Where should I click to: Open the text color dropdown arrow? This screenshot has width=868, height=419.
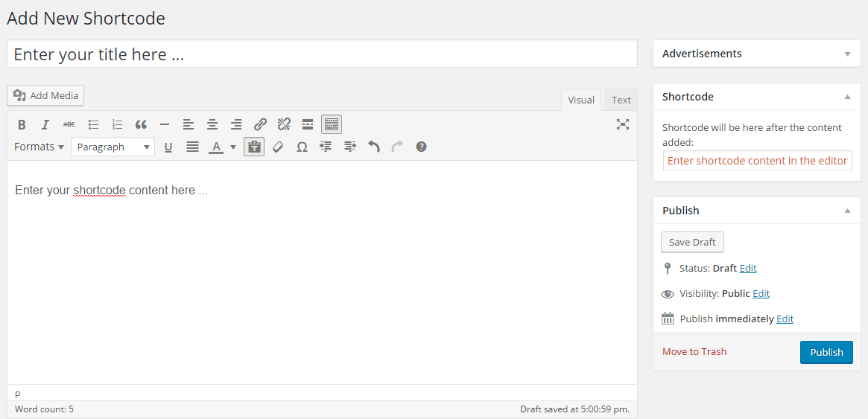233,147
